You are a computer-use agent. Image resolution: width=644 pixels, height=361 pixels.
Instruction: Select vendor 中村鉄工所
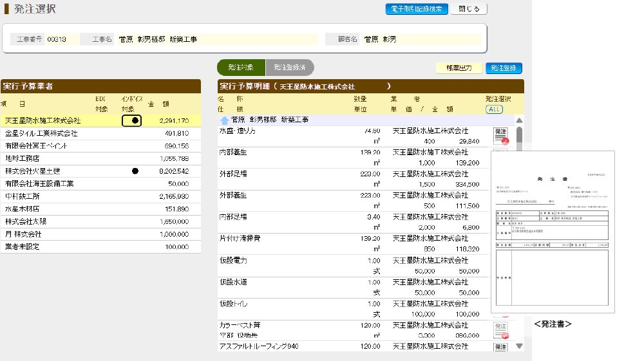point(100,196)
